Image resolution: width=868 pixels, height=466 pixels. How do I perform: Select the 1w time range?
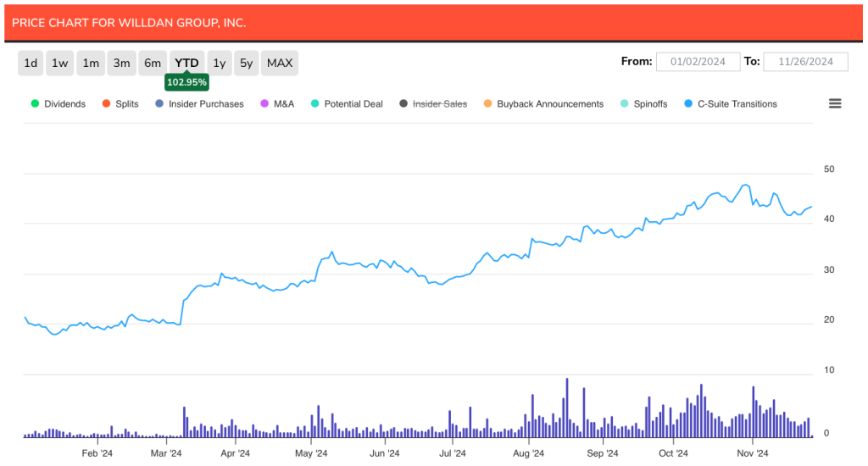click(60, 63)
